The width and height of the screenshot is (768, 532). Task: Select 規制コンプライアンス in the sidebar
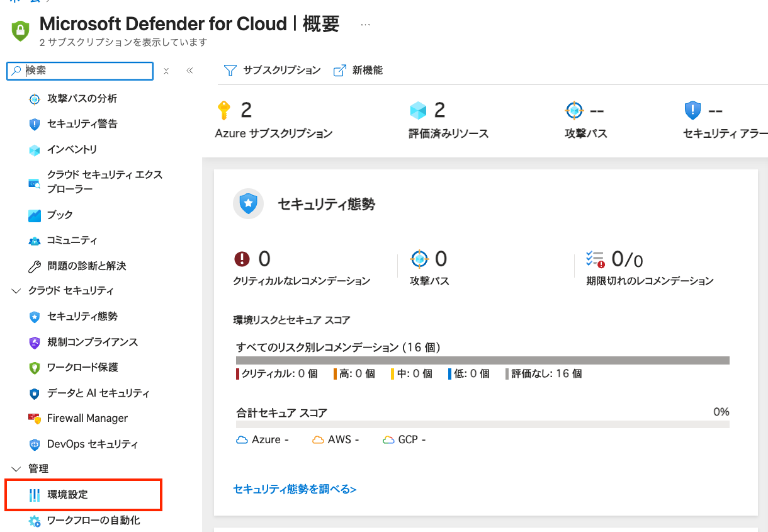pyautogui.click(x=93, y=342)
